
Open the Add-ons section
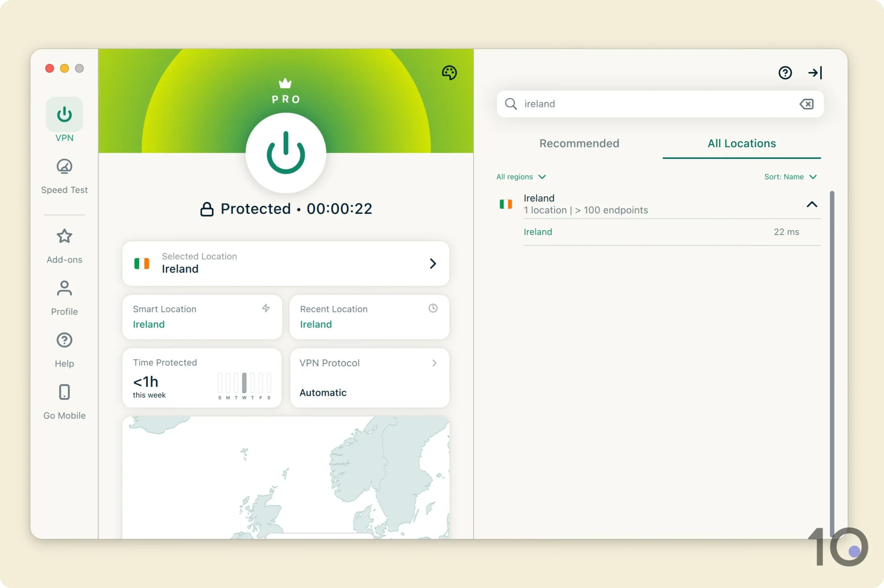[x=64, y=246]
